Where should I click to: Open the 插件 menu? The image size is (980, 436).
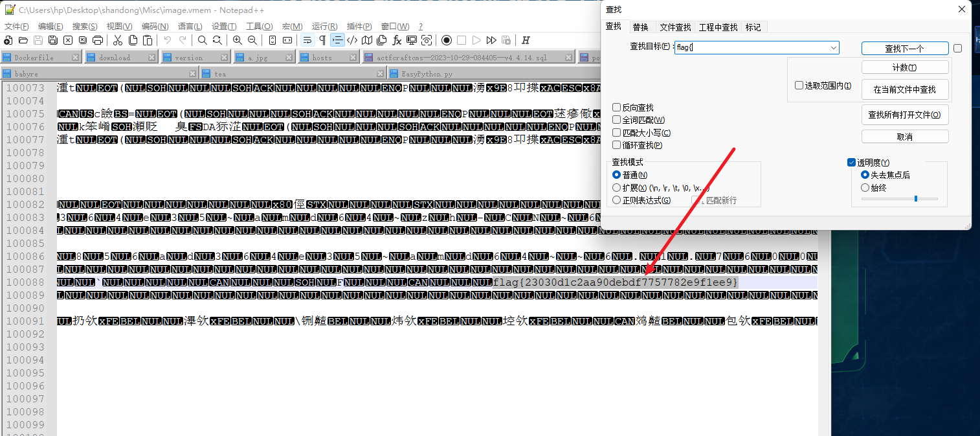(359, 27)
